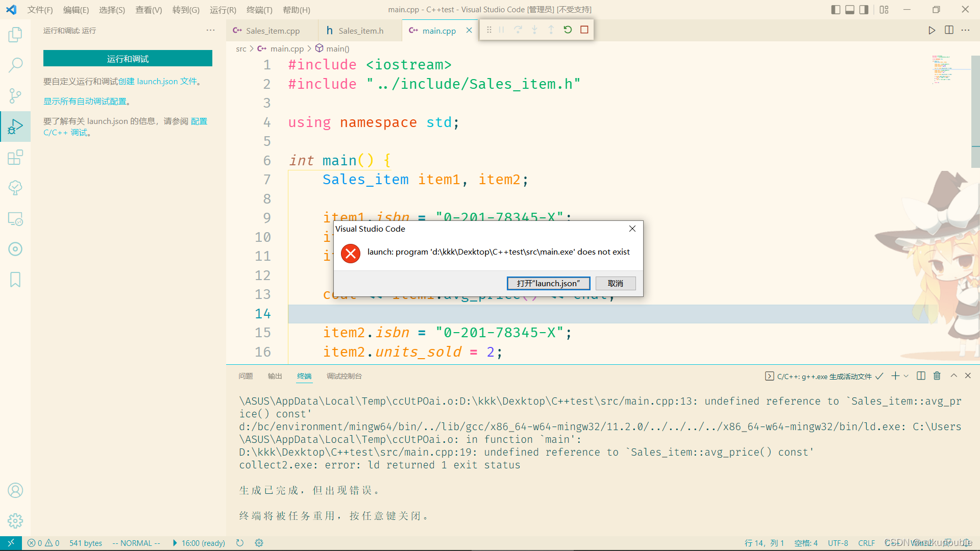Open the Manage gear in activity bar
Image resolution: width=980 pixels, height=551 pixels.
pos(15,520)
